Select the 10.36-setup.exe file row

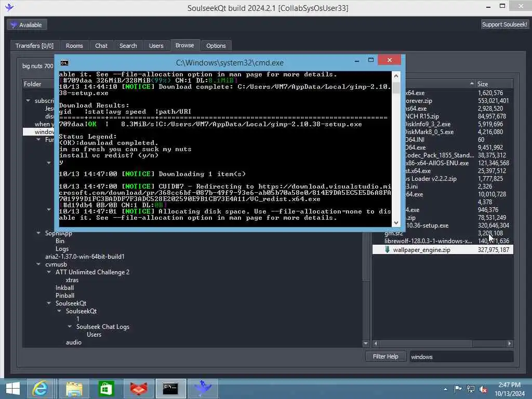click(459, 225)
